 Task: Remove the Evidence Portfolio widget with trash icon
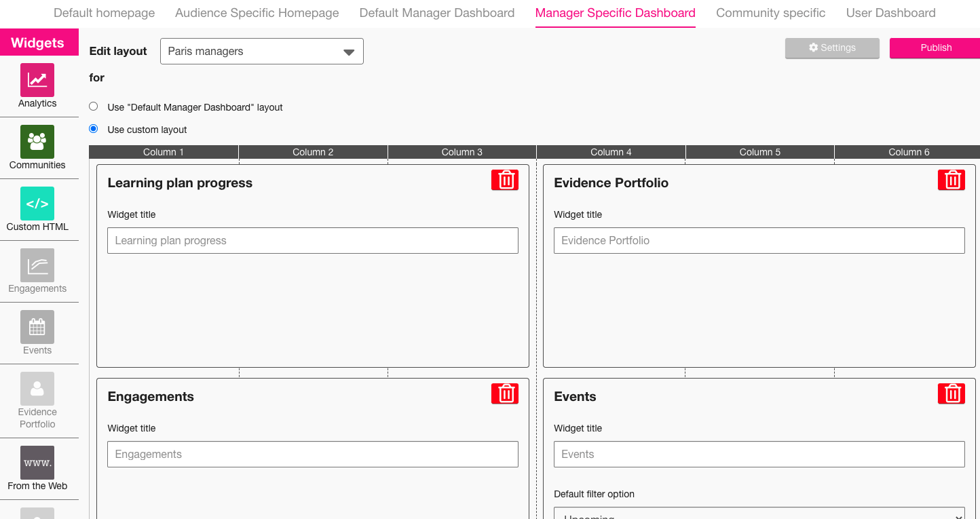[x=951, y=180]
